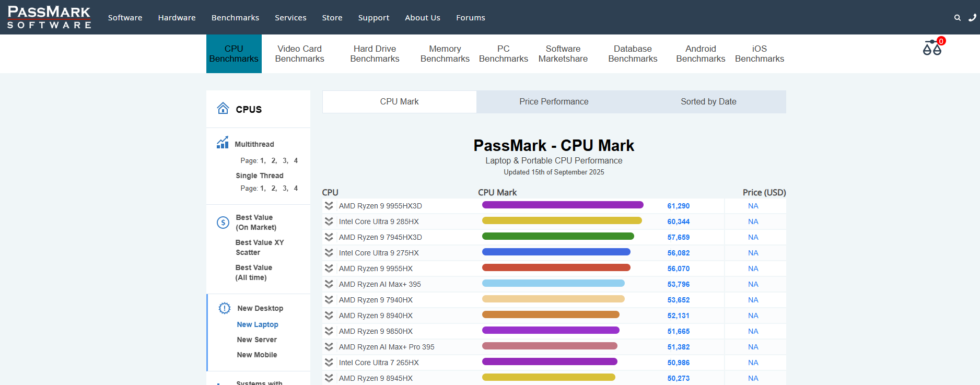Open the Benchmarks menu
The height and width of the screenshot is (385, 980).
(x=235, y=18)
